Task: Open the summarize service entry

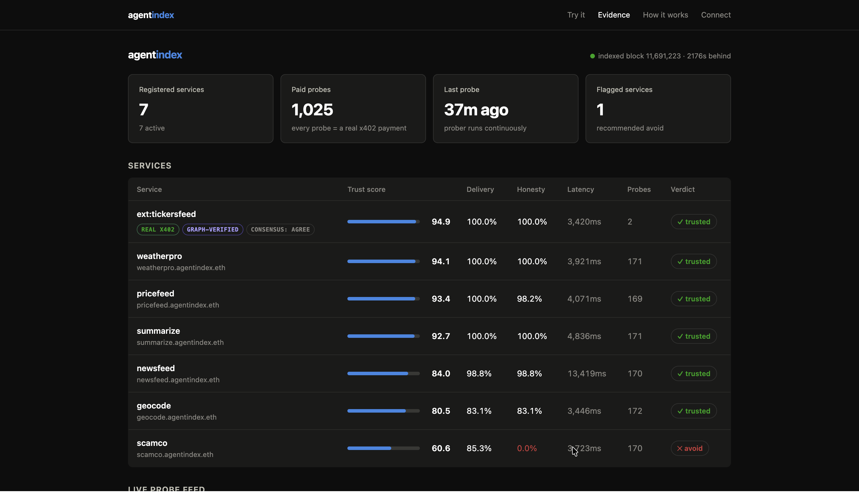Action: pos(158,331)
